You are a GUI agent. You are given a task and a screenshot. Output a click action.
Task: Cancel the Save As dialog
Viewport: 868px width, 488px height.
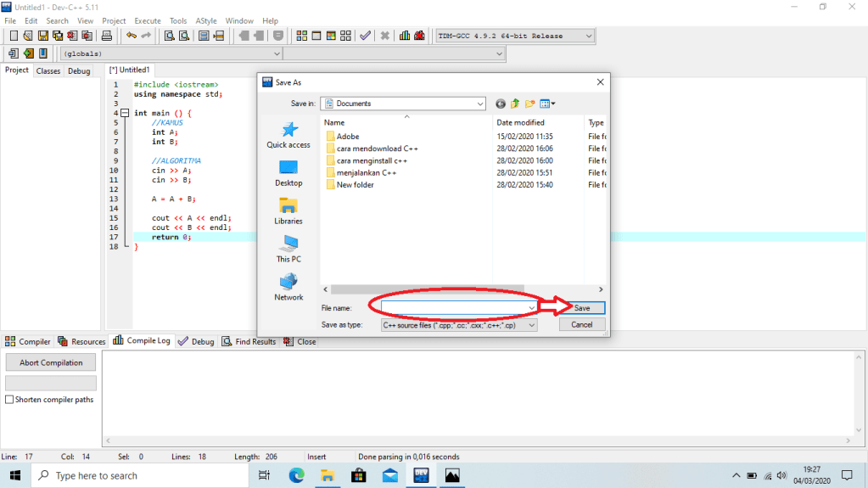pyautogui.click(x=581, y=324)
